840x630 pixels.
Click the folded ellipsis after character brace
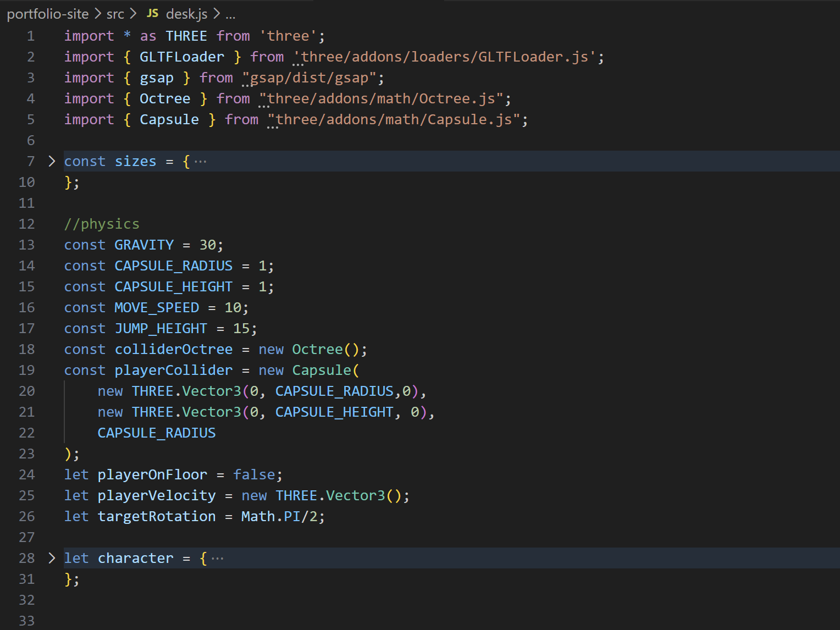tap(218, 559)
